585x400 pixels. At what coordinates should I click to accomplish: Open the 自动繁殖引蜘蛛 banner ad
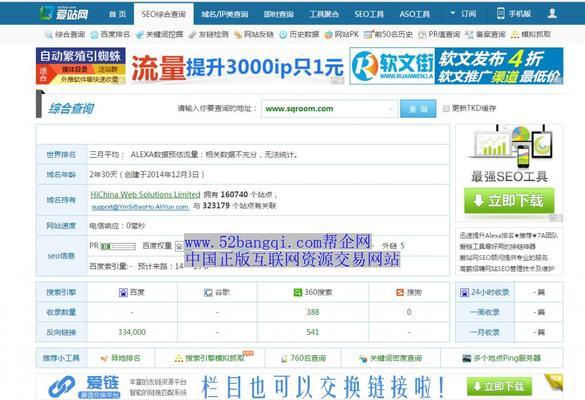[x=81, y=66]
